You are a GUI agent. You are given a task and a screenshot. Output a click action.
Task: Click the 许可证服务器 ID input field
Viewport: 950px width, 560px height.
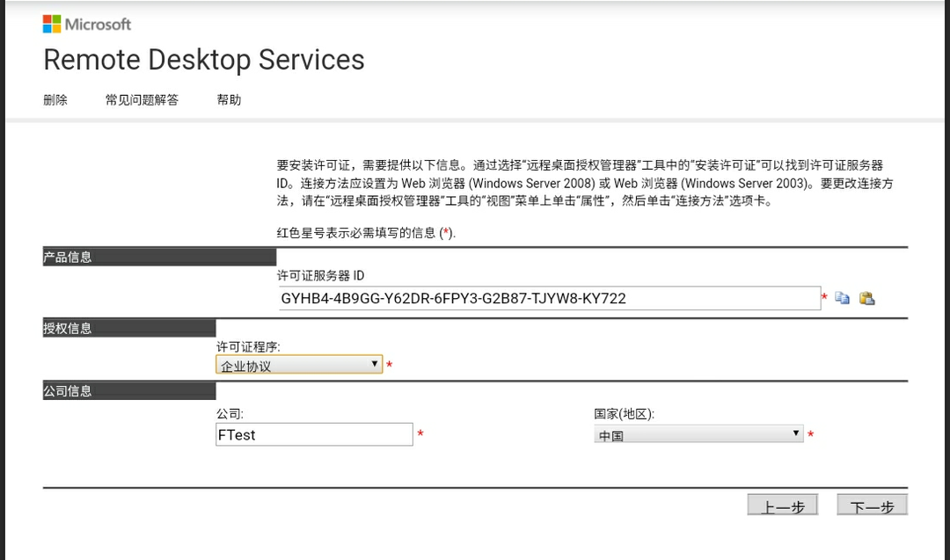click(x=550, y=299)
